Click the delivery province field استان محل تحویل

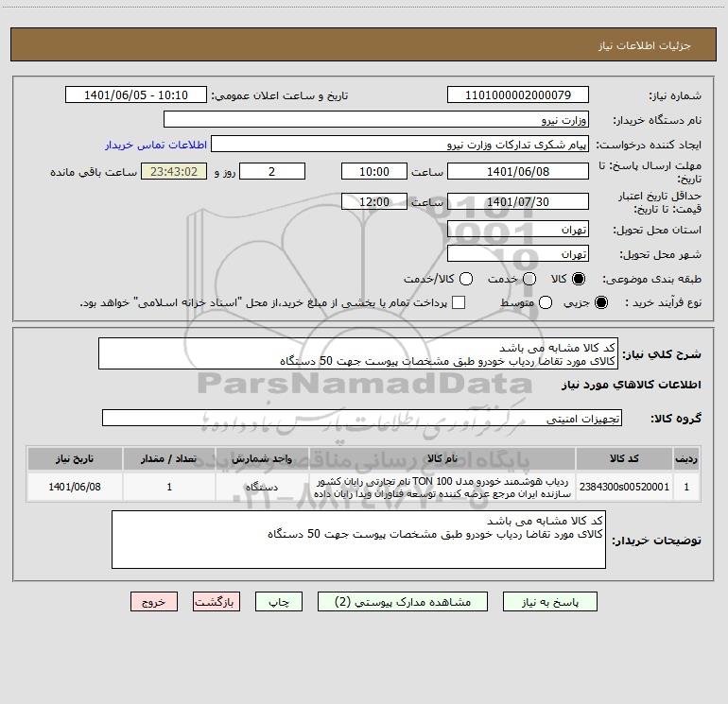(518, 229)
